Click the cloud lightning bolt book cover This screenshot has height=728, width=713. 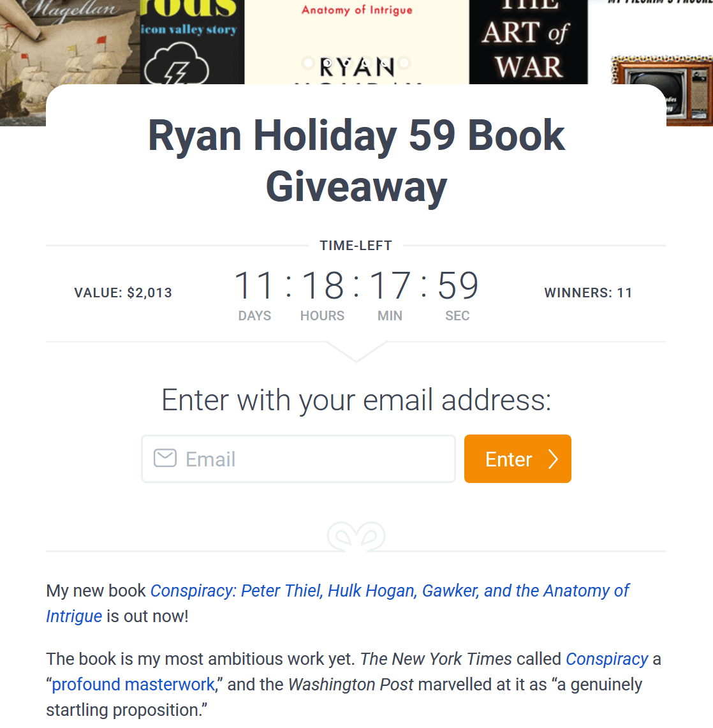point(192,41)
